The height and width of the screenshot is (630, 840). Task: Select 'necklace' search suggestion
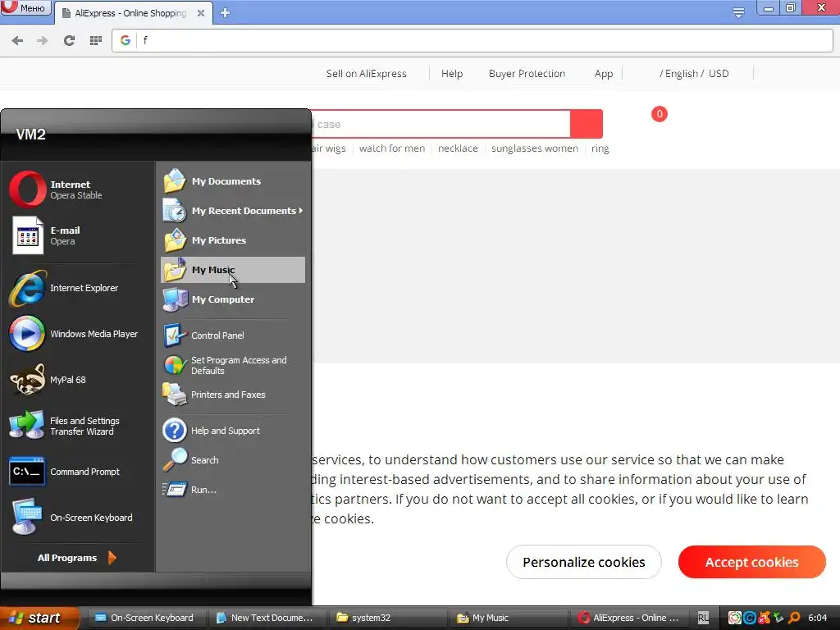click(458, 148)
